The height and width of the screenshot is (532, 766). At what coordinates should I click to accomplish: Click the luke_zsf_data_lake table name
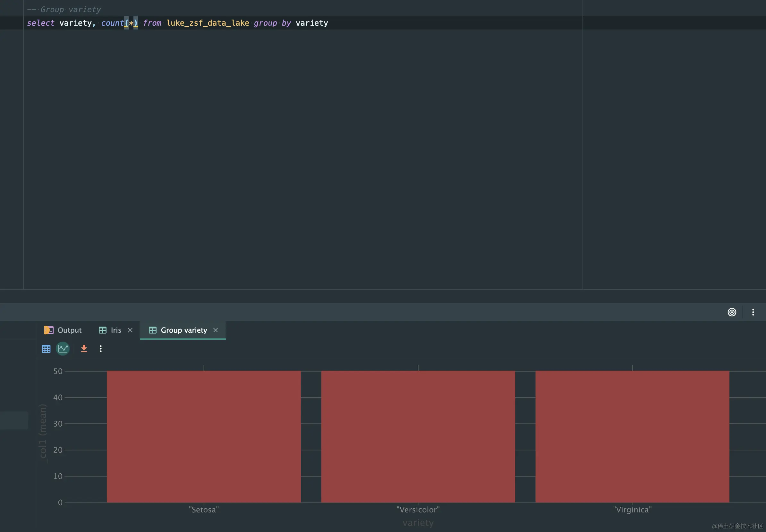tap(208, 23)
